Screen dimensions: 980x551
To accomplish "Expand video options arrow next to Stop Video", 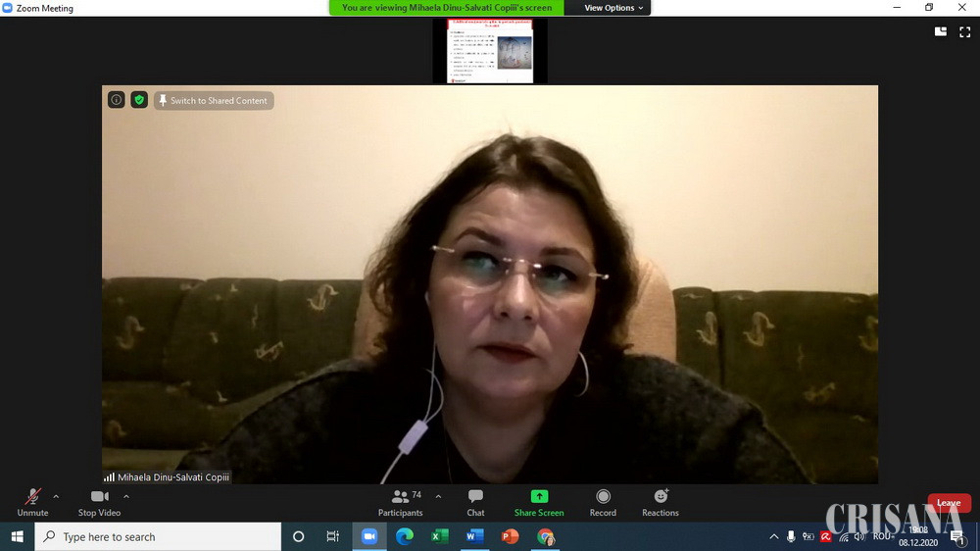I will [x=126, y=496].
